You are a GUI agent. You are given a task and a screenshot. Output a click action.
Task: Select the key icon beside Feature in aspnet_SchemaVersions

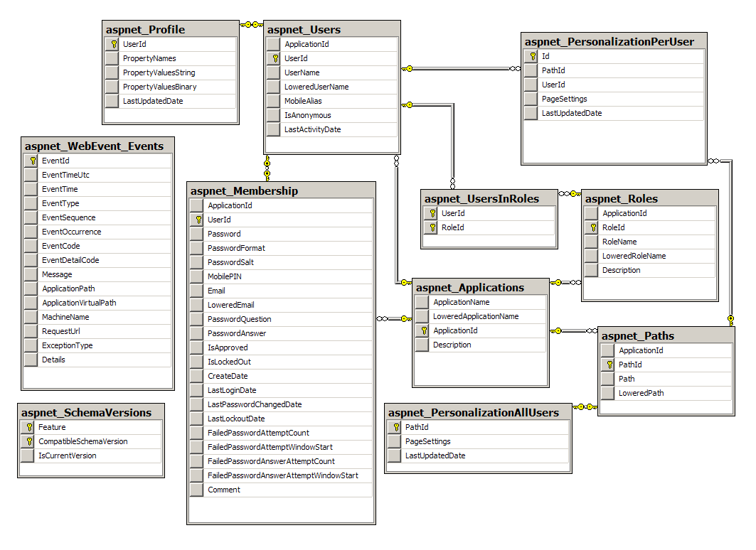(29, 427)
